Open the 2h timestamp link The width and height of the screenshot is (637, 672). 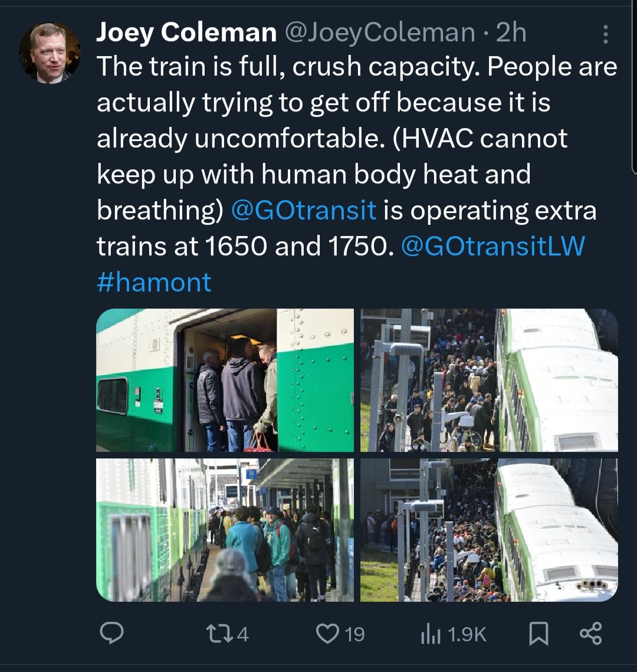point(511,33)
